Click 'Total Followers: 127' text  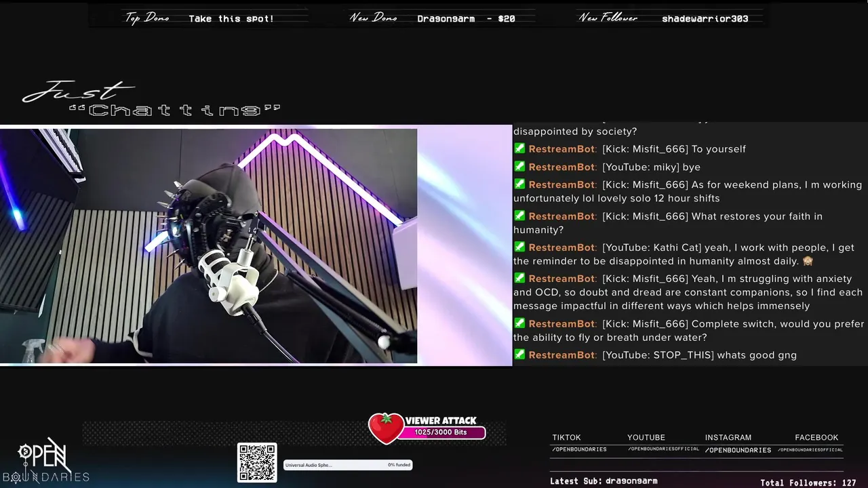pyautogui.click(x=808, y=483)
